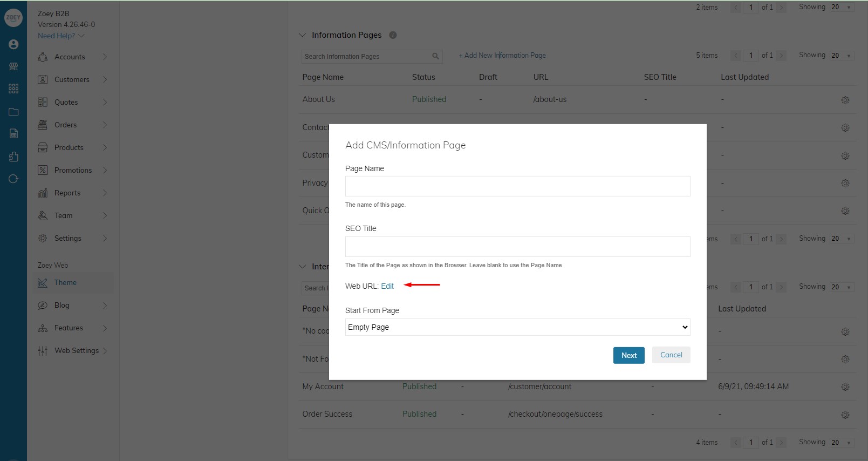
Task: Focus the Page Name field
Action: [x=518, y=186]
